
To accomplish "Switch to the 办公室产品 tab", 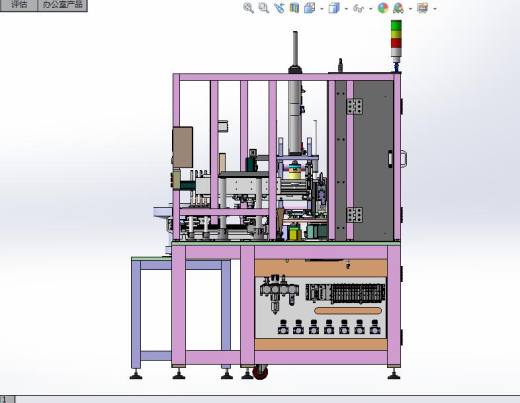I will point(63,5).
